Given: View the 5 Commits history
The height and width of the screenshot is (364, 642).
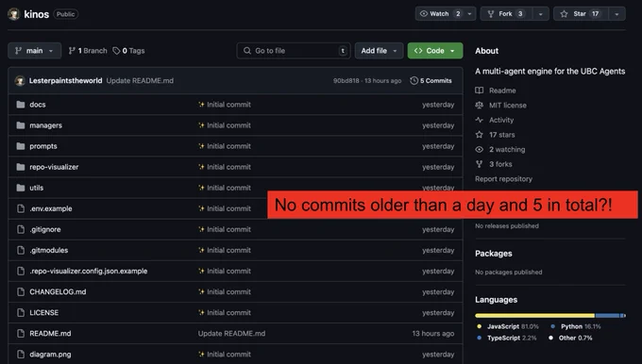Looking at the screenshot, I should pyautogui.click(x=431, y=80).
